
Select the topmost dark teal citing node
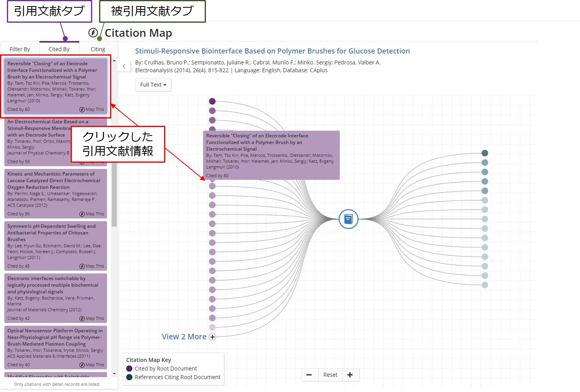point(485,153)
